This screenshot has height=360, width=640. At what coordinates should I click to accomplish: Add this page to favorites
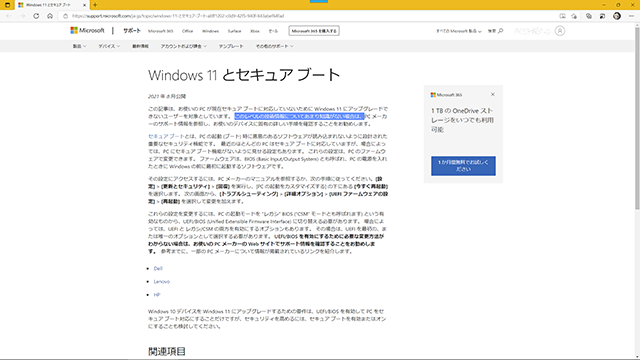574,16
